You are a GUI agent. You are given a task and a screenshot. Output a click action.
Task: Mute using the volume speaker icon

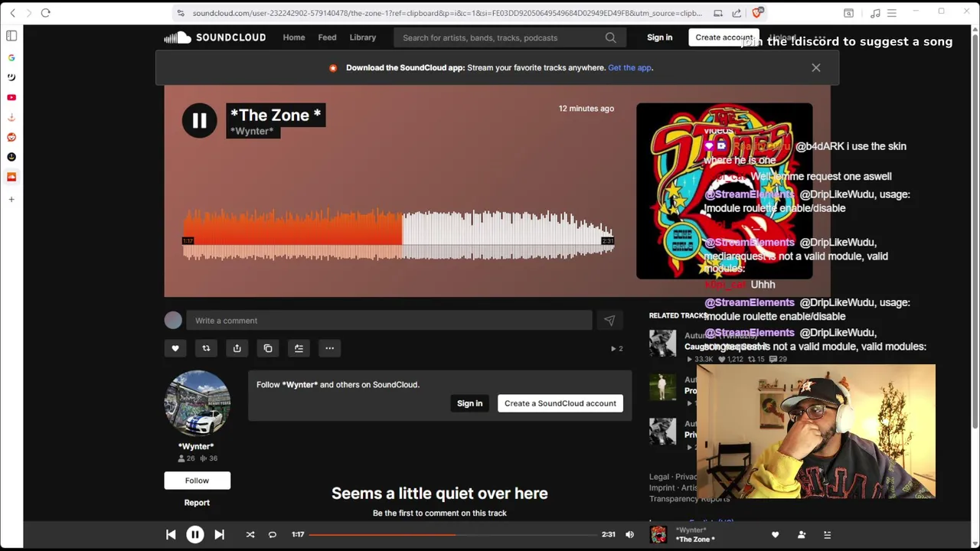(x=629, y=535)
